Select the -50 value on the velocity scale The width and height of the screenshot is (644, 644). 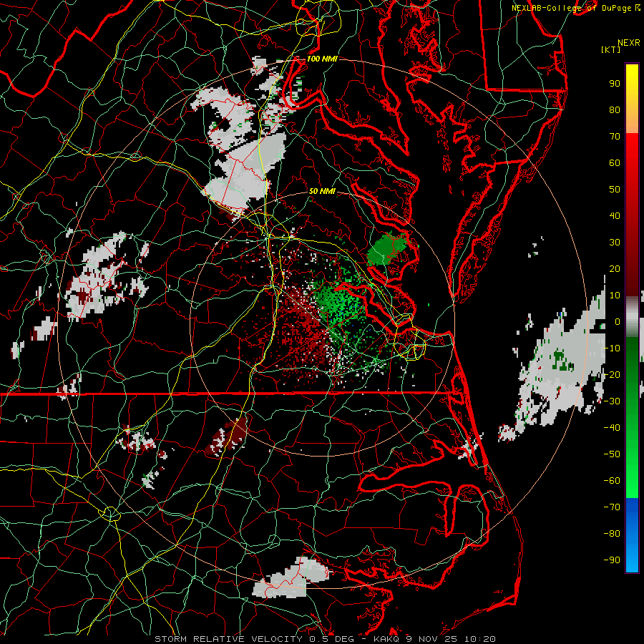tap(612, 454)
